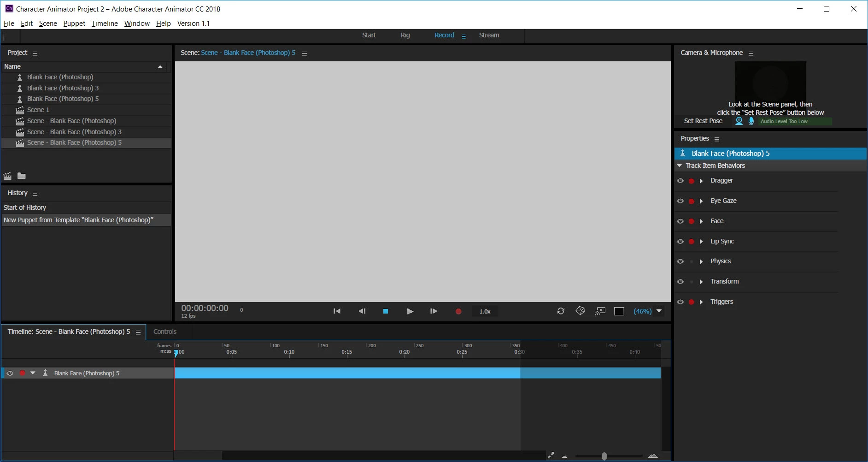Viewport: 868px width, 462px height.
Task: Step forward one frame in the Scene panel
Action: point(434,311)
